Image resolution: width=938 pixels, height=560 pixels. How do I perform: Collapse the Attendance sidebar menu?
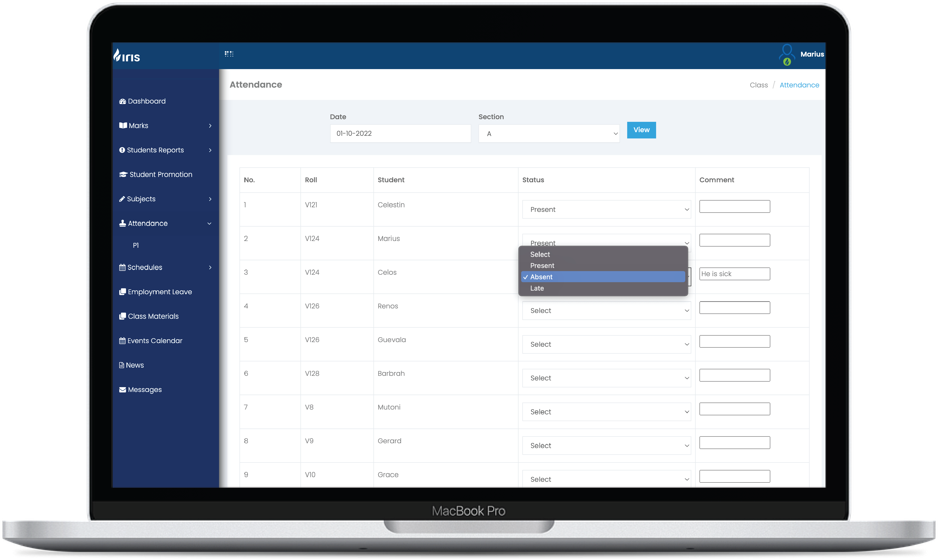pyautogui.click(x=209, y=223)
